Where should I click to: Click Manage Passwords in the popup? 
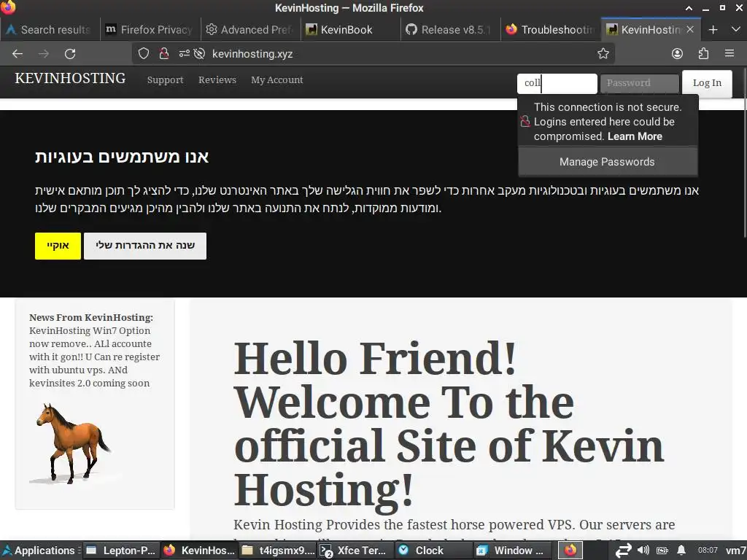(x=607, y=162)
